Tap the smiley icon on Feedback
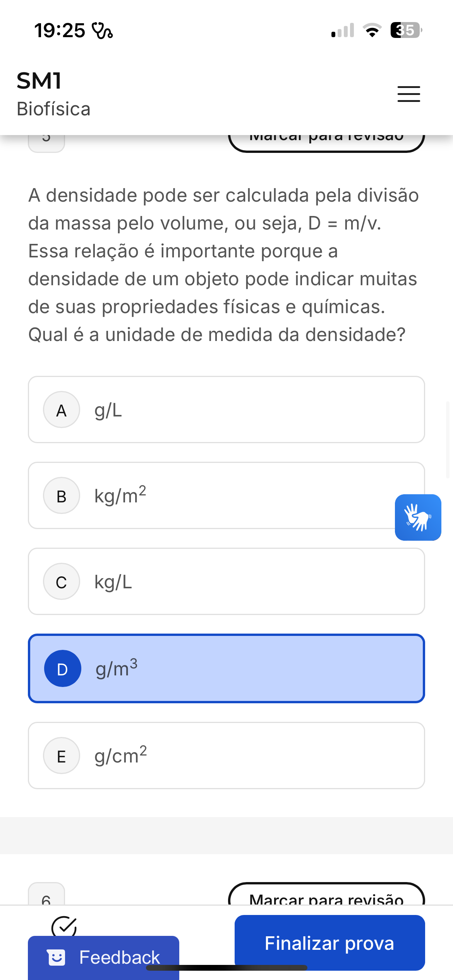Screen dimensions: 453x980 (57, 957)
